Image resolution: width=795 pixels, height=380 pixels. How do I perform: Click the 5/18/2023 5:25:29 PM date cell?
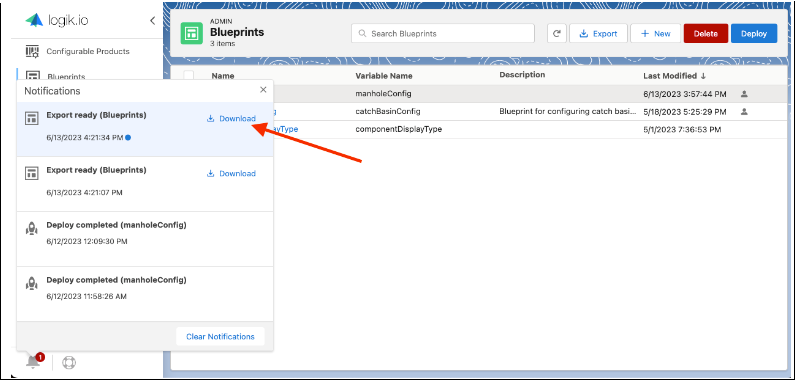tap(684, 111)
